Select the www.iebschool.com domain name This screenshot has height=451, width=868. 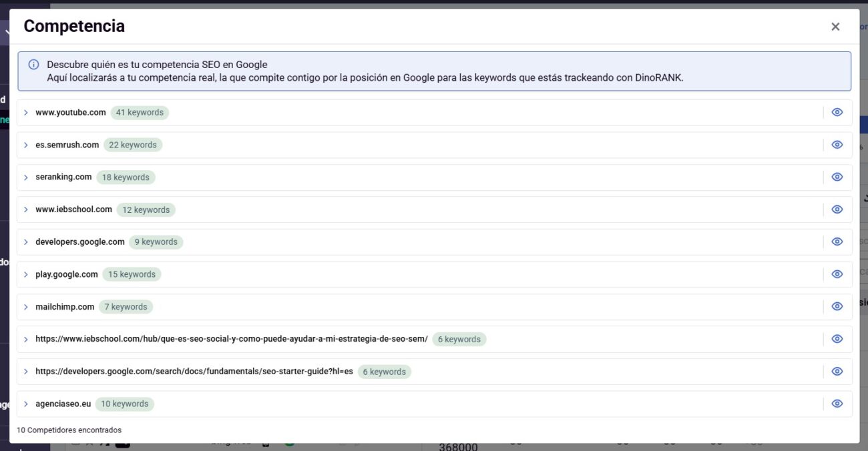point(73,209)
